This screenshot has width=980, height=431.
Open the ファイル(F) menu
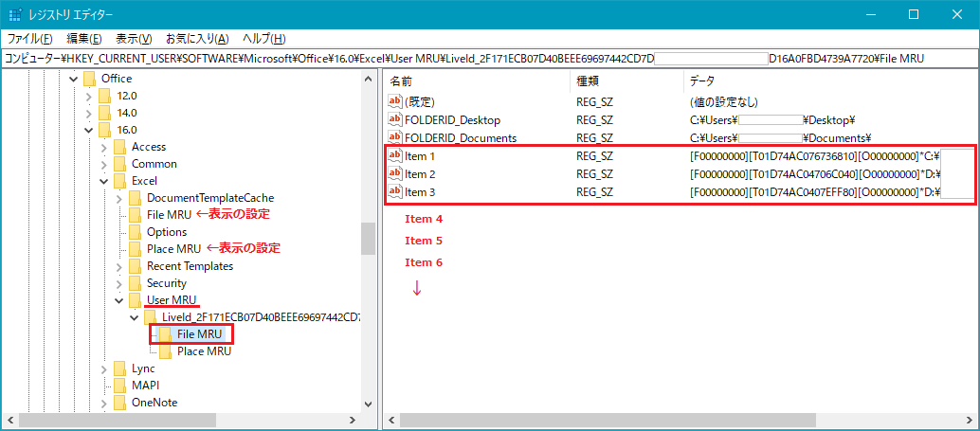[29, 39]
